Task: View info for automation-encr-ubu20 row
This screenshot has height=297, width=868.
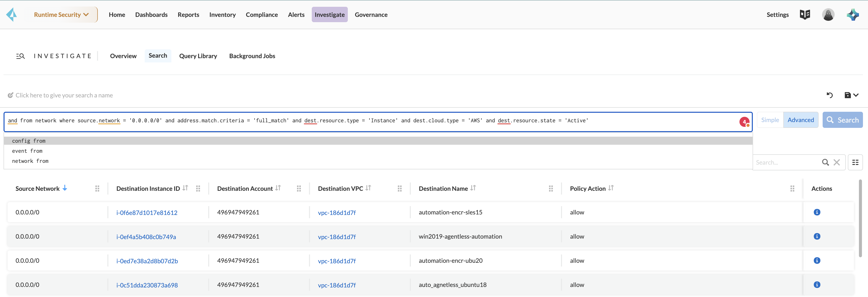Action: 817,261
